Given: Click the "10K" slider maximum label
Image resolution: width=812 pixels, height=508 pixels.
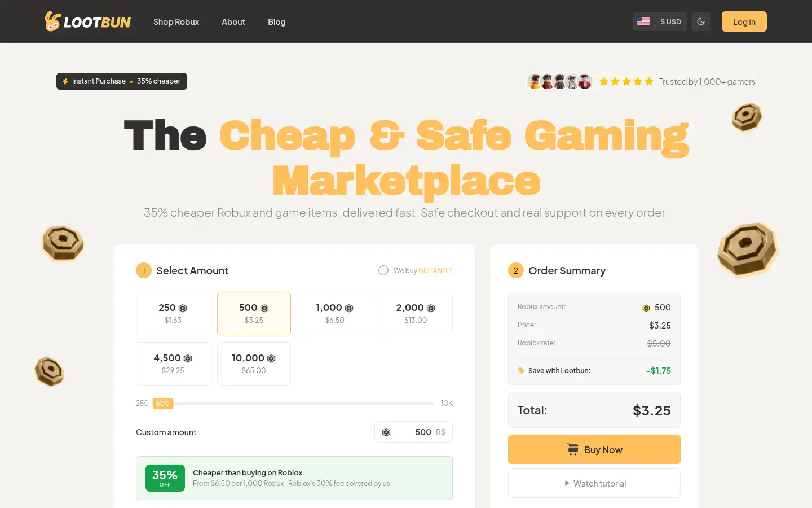Looking at the screenshot, I should coord(447,403).
